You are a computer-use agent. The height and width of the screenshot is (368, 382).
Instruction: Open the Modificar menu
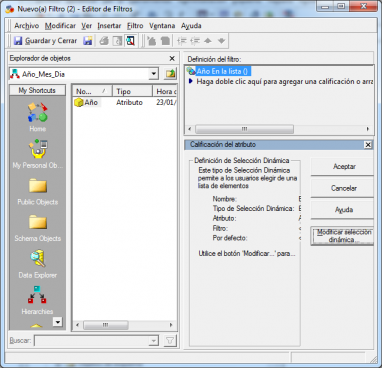click(x=60, y=26)
